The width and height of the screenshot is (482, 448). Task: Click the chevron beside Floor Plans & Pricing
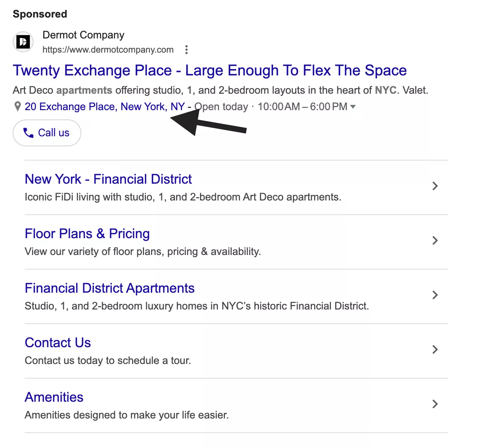(435, 241)
